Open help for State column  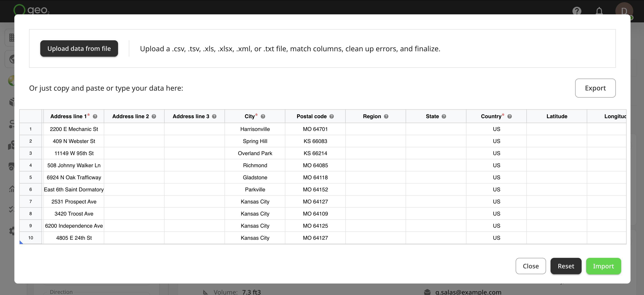pos(444,116)
